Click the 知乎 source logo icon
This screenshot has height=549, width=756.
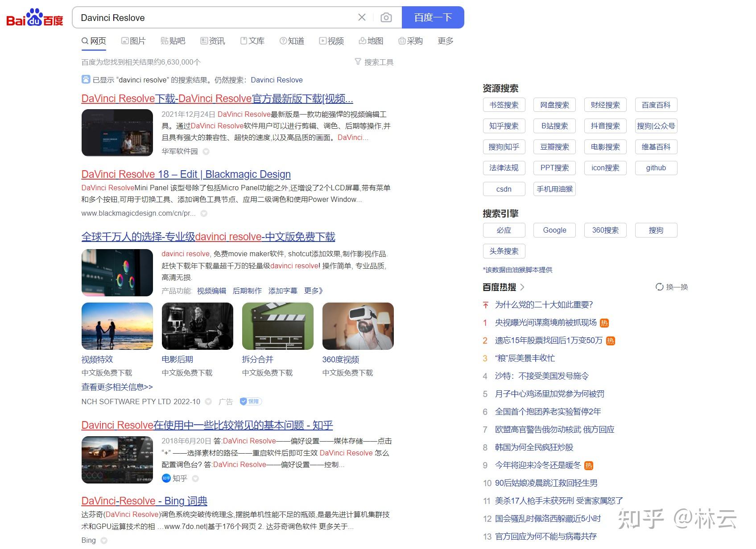click(166, 478)
